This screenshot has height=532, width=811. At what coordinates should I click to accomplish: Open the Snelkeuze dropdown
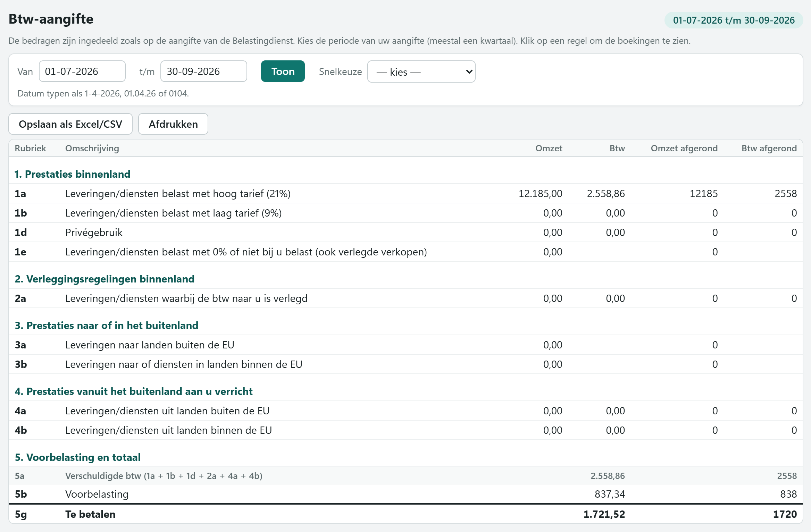[x=421, y=71]
